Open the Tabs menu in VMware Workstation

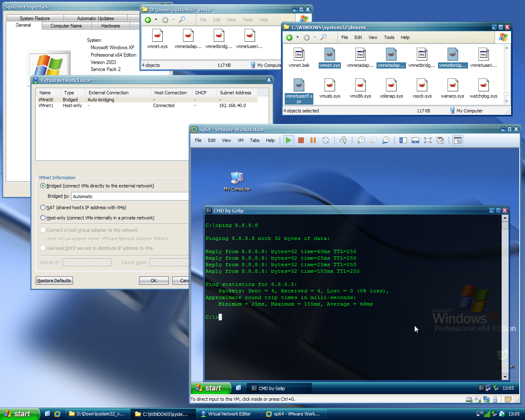click(255, 140)
